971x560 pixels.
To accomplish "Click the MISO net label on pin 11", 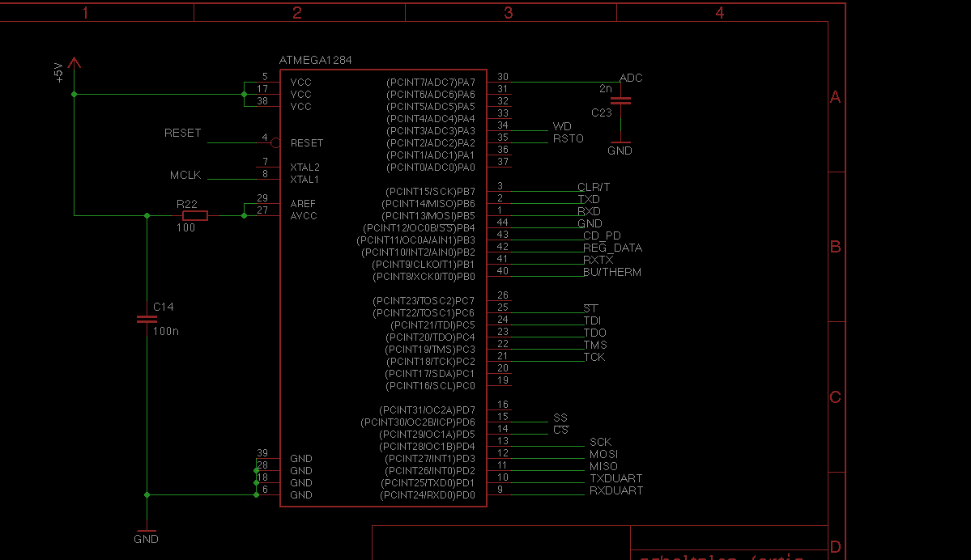I will [x=604, y=466].
